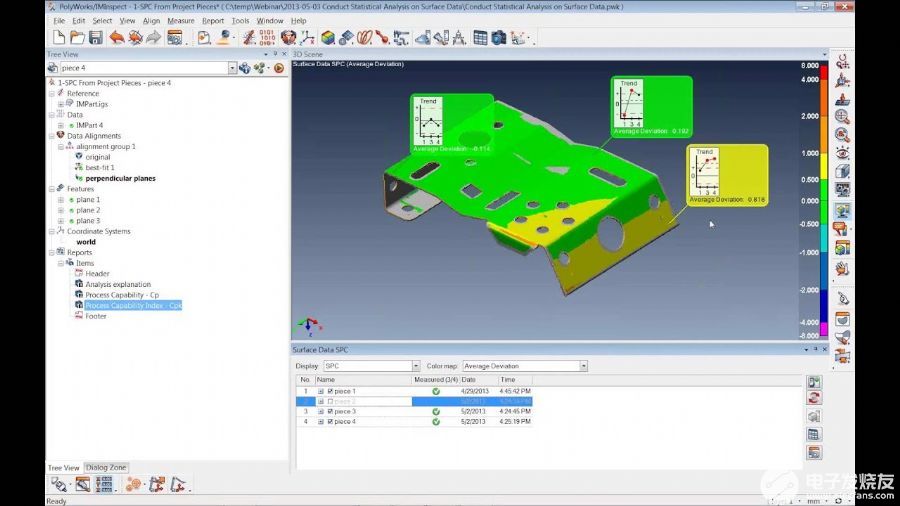
Task: Click the binary 0101 data icon
Action: [x=267, y=38]
